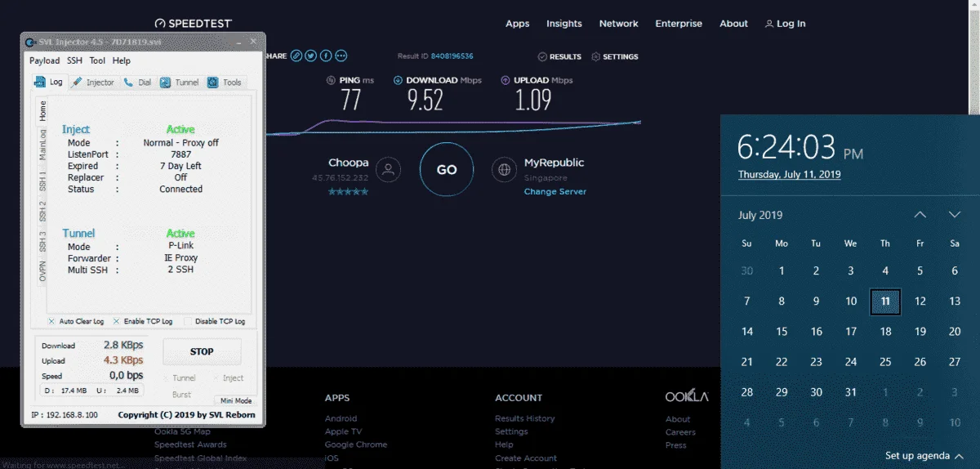The height and width of the screenshot is (469, 980).
Task: Open result ID 8408196536 link
Action: [x=452, y=56]
